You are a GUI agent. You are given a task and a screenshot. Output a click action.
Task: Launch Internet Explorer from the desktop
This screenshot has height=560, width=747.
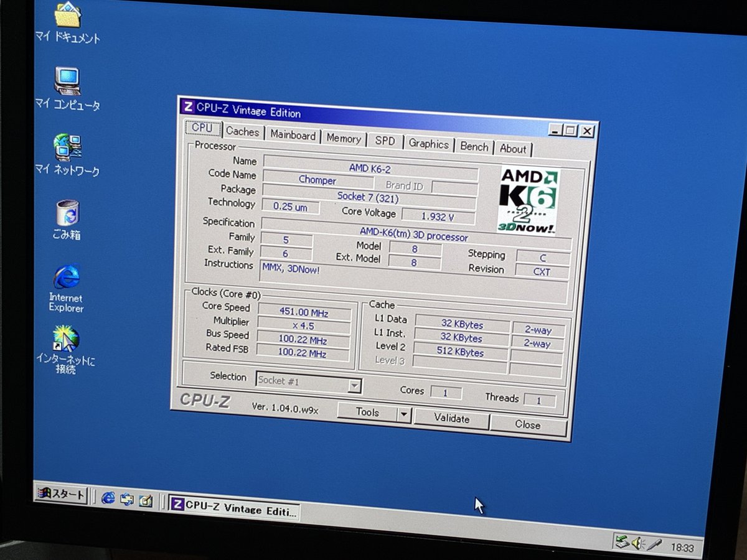point(67,289)
